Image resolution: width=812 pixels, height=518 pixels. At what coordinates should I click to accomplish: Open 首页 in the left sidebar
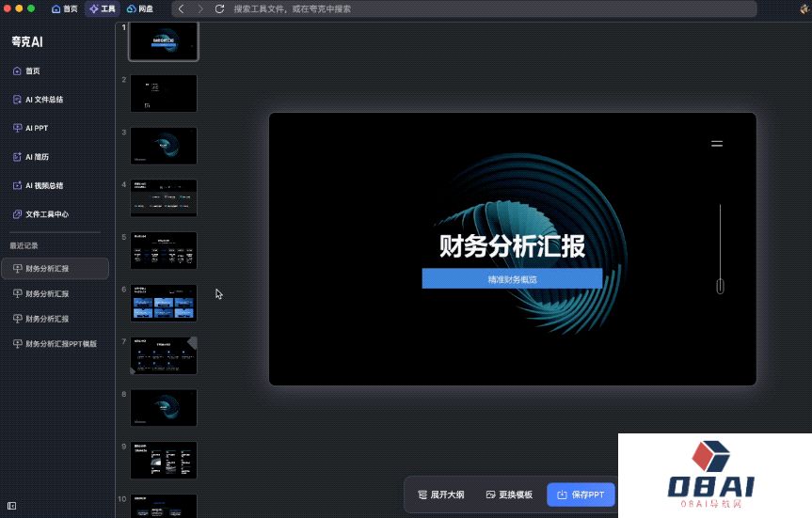(x=32, y=71)
